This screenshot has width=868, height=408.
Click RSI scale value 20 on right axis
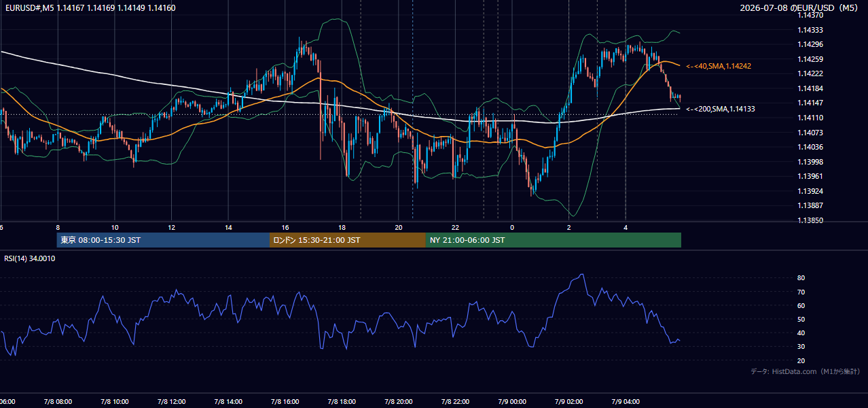pyautogui.click(x=801, y=360)
